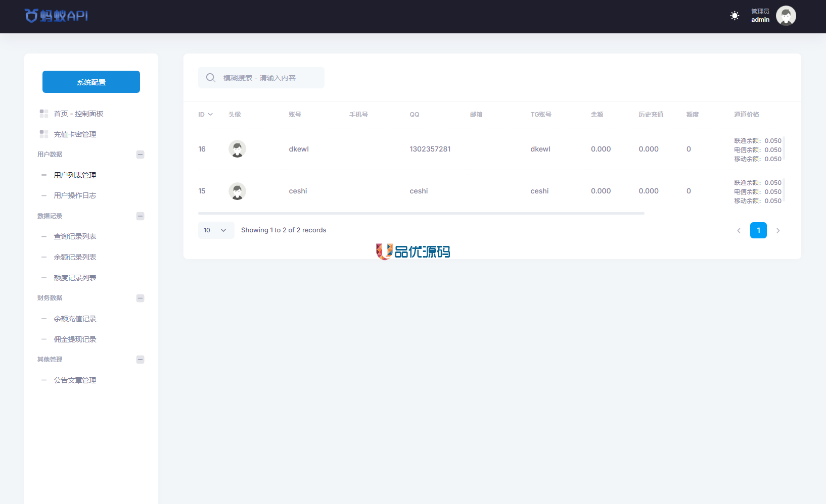Open 用户操作日志 in sidebar
Image resolution: width=826 pixels, height=504 pixels.
[75, 195]
